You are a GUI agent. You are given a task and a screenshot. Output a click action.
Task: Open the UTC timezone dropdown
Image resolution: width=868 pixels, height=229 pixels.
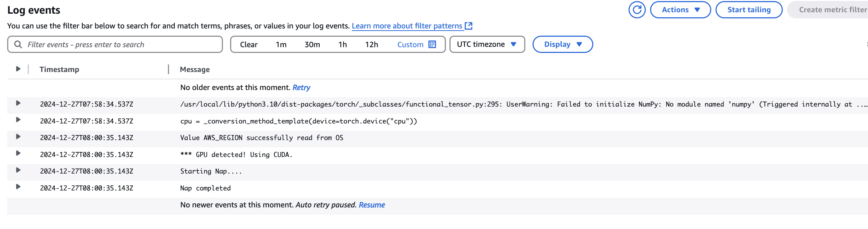[487, 44]
